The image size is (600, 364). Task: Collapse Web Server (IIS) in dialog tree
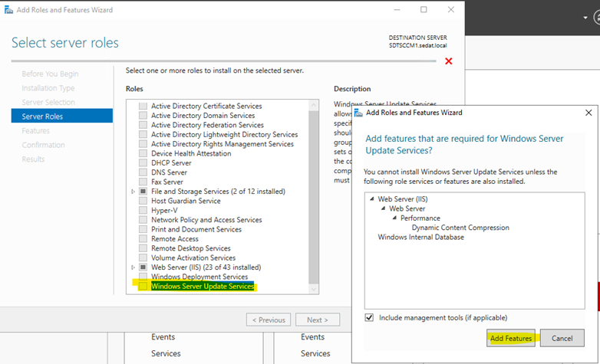pos(372,199)
